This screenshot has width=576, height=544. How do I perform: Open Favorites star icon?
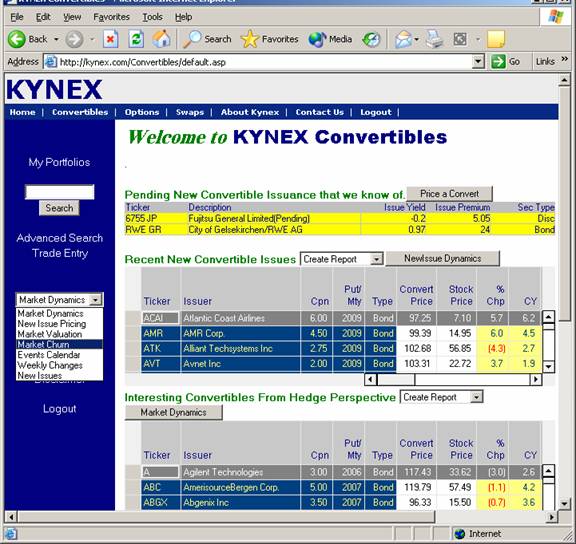coord(250,39)
